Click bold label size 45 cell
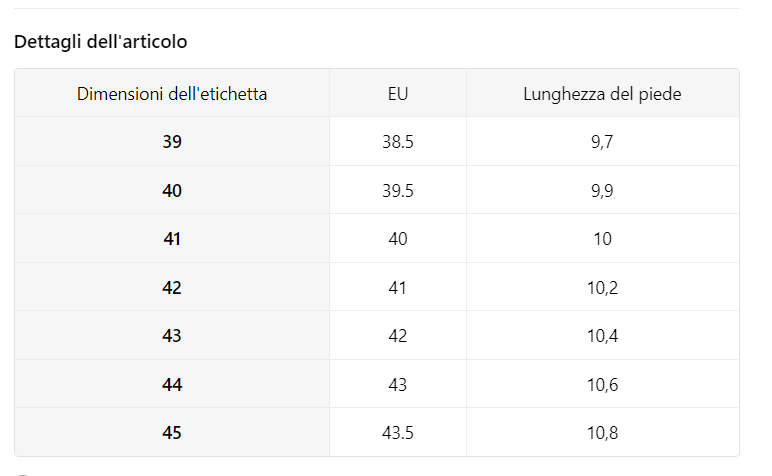 (172, 432)
